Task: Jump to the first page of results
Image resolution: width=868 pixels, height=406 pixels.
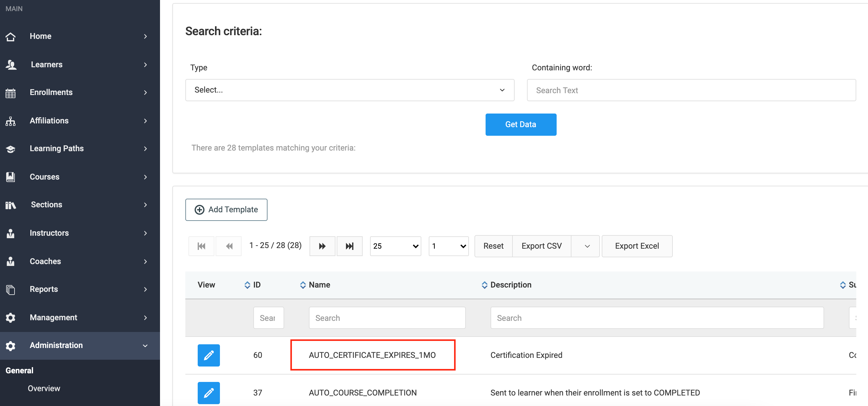Action: [x=201, y=246]
